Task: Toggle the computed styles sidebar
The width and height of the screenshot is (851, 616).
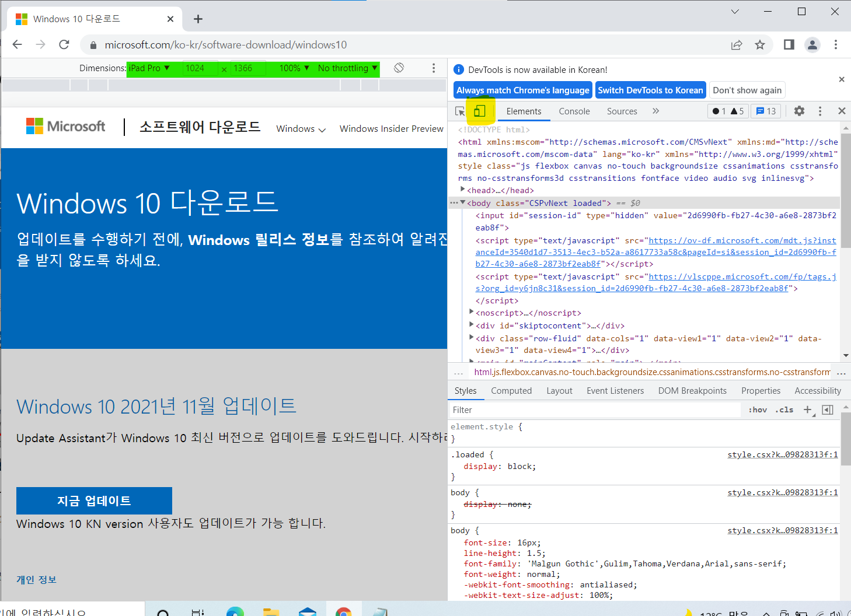Action: tap(828, 409)
